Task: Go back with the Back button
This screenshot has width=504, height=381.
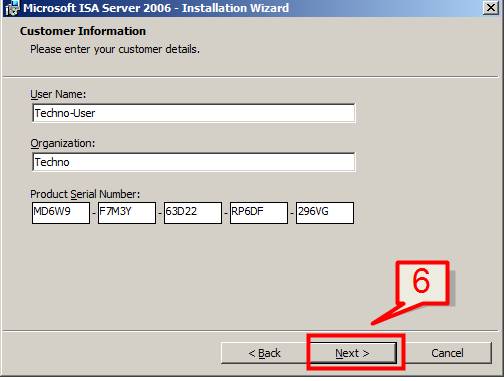Action: click(264, 353)
